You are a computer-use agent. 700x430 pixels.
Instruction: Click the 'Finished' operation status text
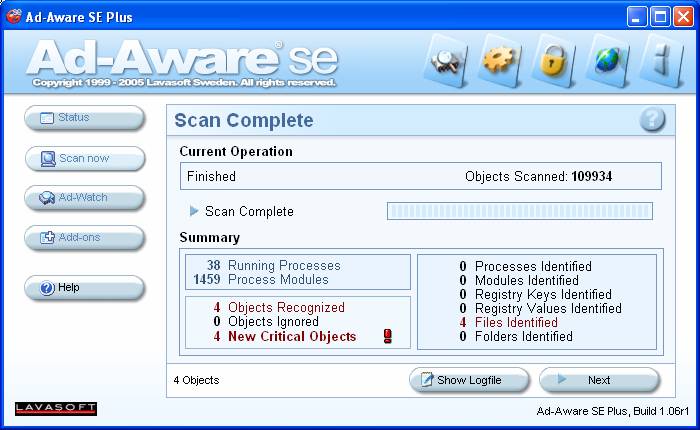click(x=211, y=176)
